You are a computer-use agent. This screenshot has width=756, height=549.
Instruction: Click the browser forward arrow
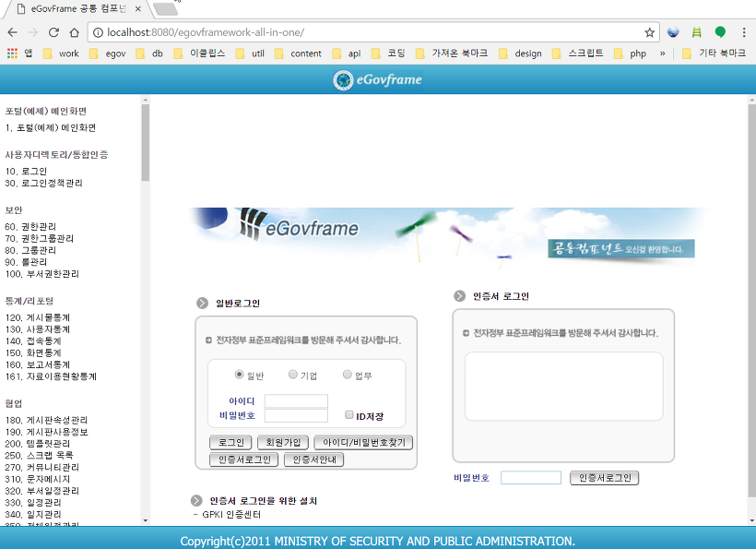33,32
